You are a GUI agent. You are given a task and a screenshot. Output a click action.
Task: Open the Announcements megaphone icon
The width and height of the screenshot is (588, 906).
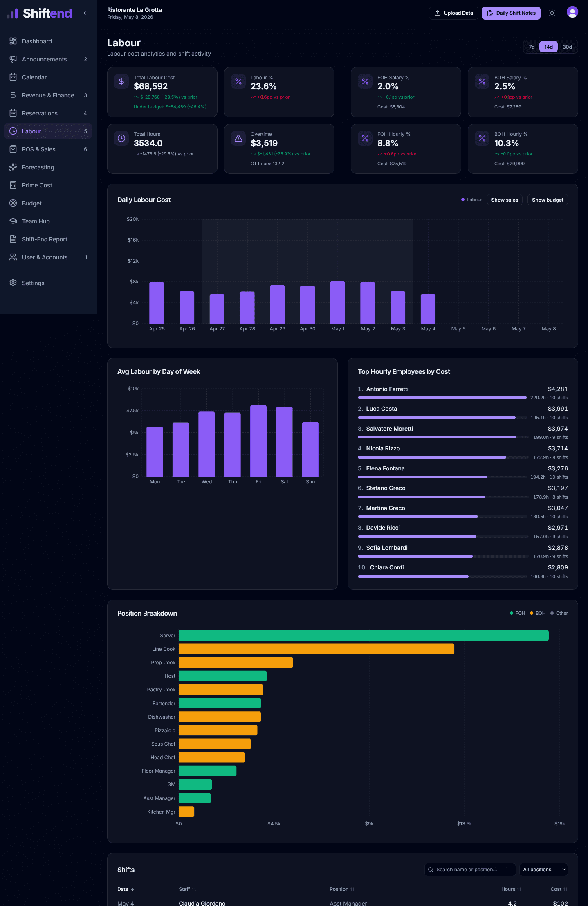click(x=13, y=59)
